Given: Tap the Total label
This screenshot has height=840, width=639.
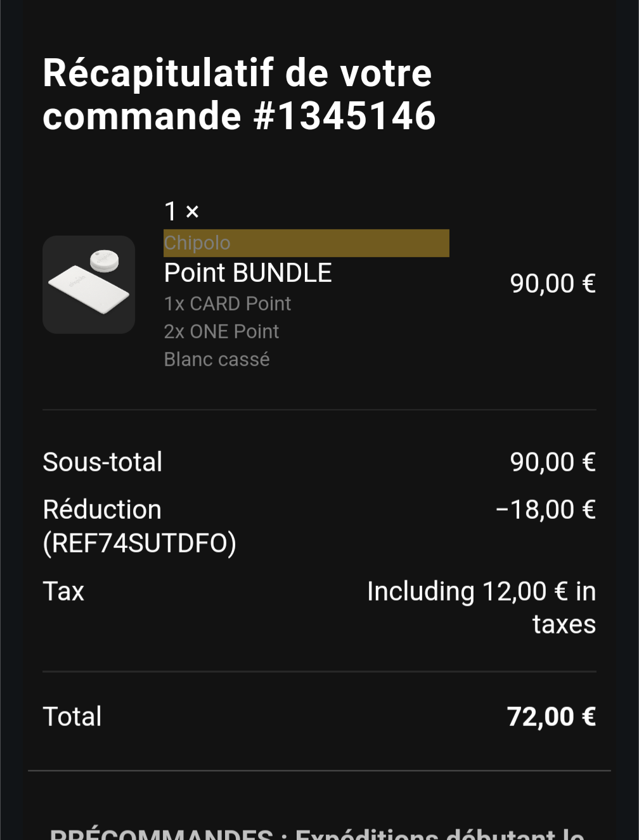Looking at the screenshot, I should coord(72,716).
